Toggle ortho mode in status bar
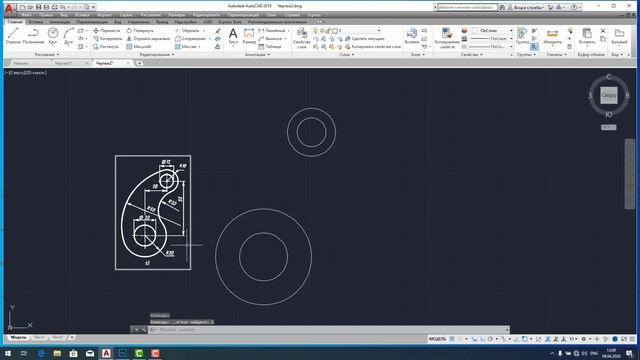This screenshot has height=360, width=640. [482, 339]
